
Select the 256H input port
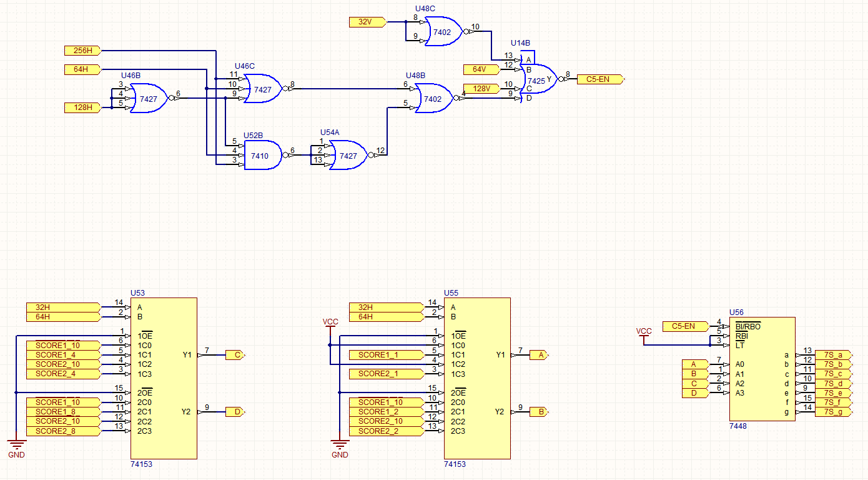(x=83, y=50)
